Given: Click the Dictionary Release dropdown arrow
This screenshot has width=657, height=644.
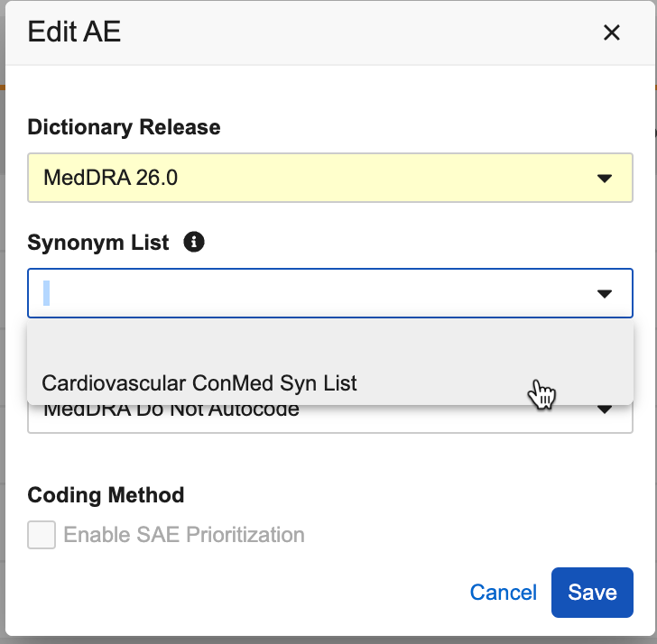Looking at the screenshot, I should point(605,179).
